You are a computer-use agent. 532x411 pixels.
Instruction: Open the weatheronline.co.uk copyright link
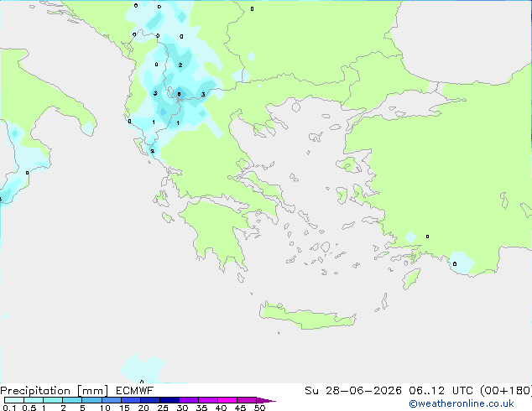[x=462, y=403]
